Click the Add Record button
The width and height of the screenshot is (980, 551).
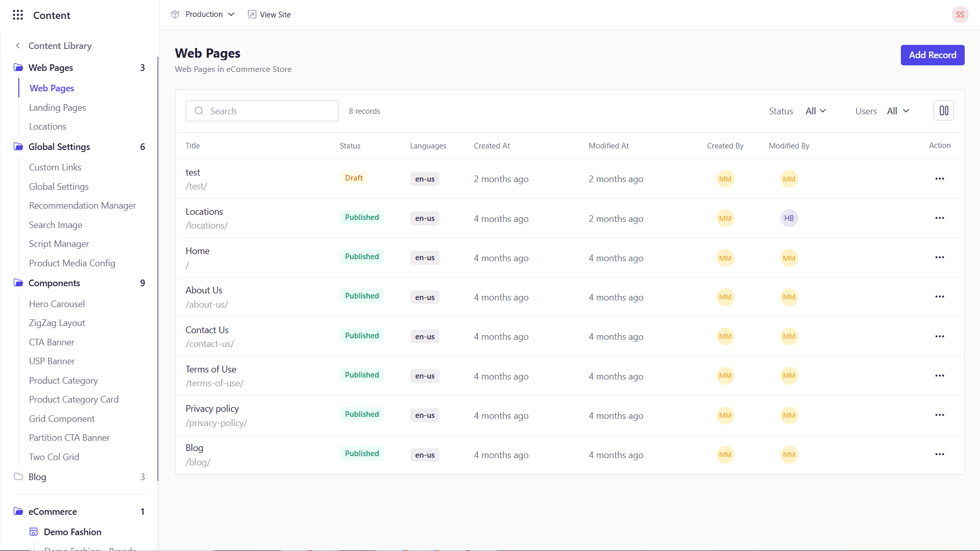click(x=932, y=55)
